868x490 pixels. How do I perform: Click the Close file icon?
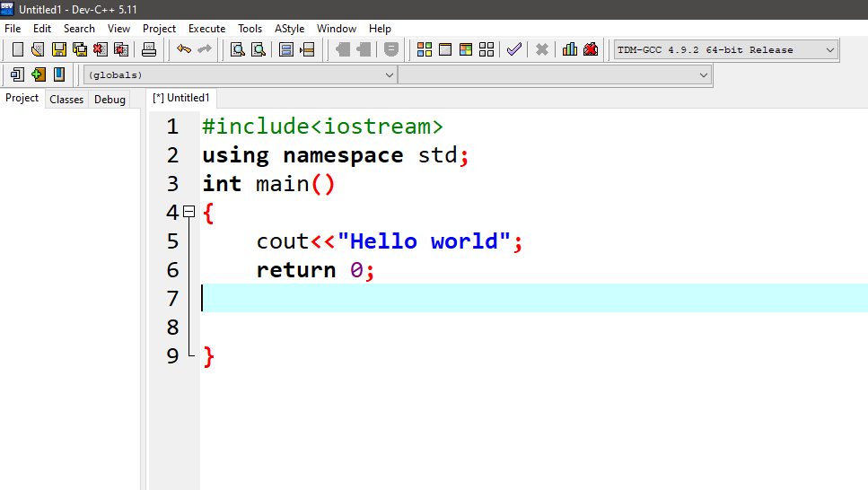point(101,50)
